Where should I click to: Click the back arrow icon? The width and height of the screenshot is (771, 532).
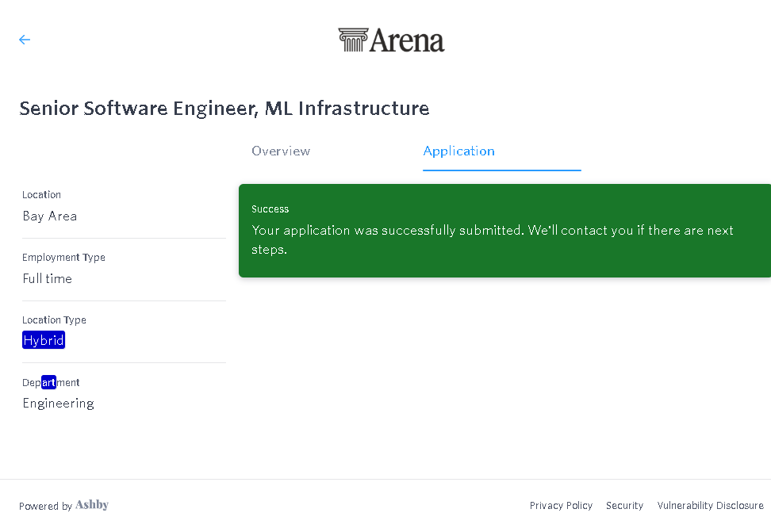tap(25, 40)
